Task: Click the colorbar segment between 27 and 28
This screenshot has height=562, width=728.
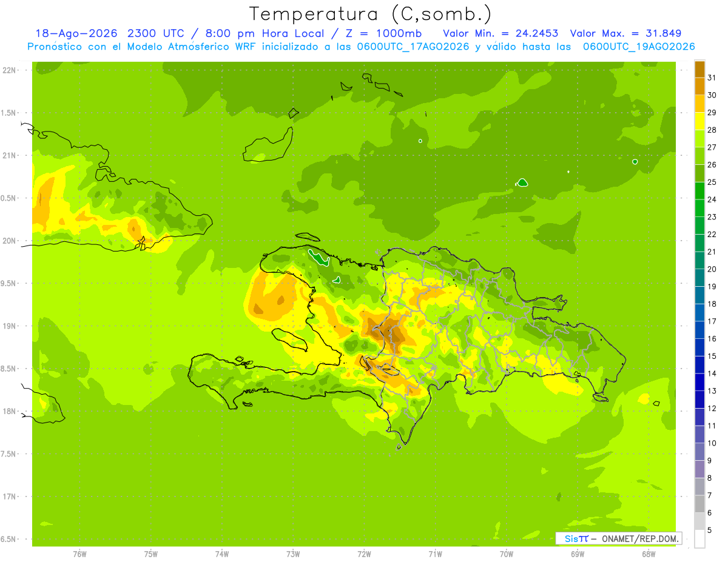Action: (699, 138)
